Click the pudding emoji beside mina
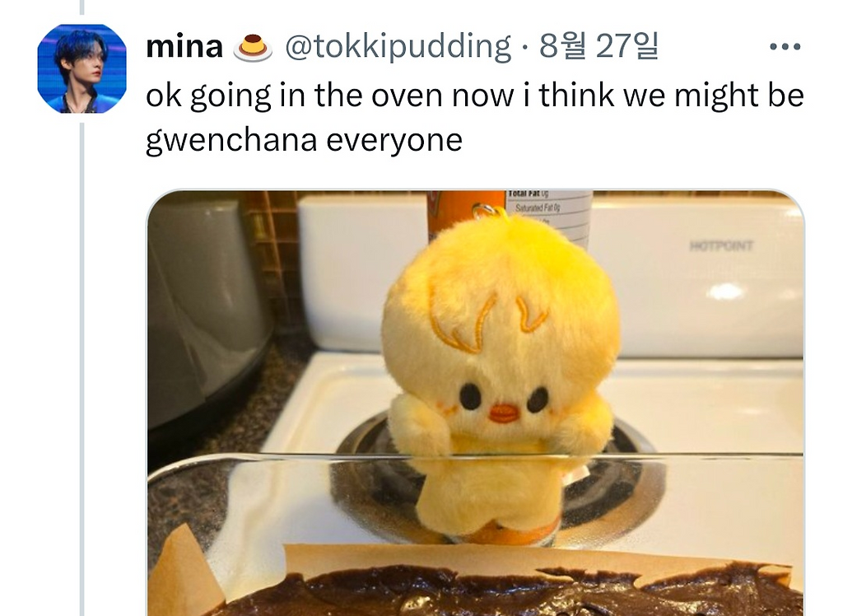 (x=253, y=48)
